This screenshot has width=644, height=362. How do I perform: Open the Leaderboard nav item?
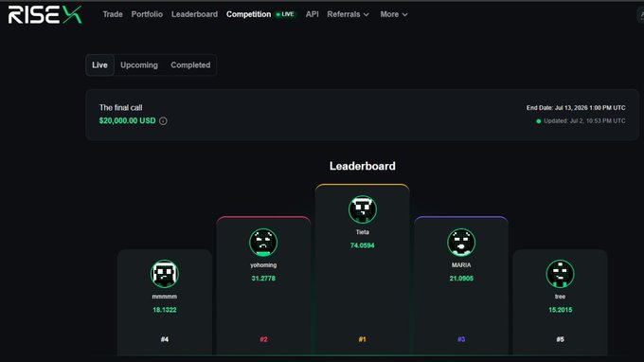(195, 14)
